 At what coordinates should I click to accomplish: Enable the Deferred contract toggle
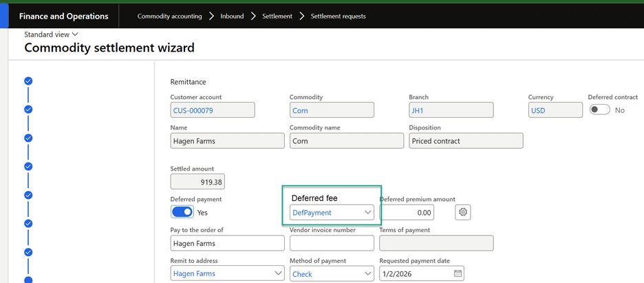point(599,110)
